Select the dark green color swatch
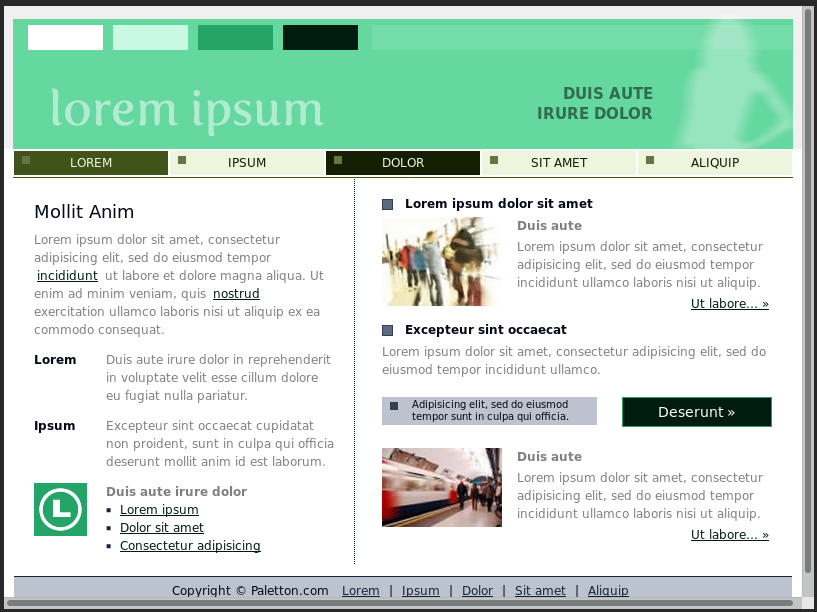Viewport: 817px width, 612px height. [x=235, y=38]
